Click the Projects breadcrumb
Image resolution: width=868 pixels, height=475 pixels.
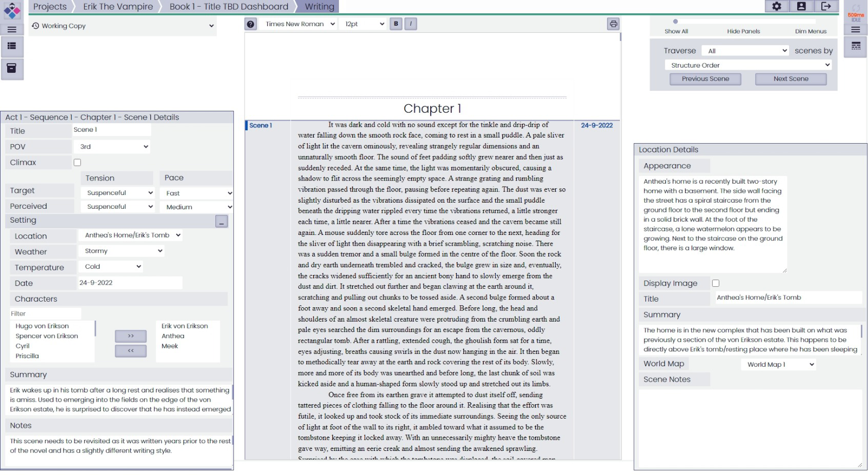coord(50,7)
